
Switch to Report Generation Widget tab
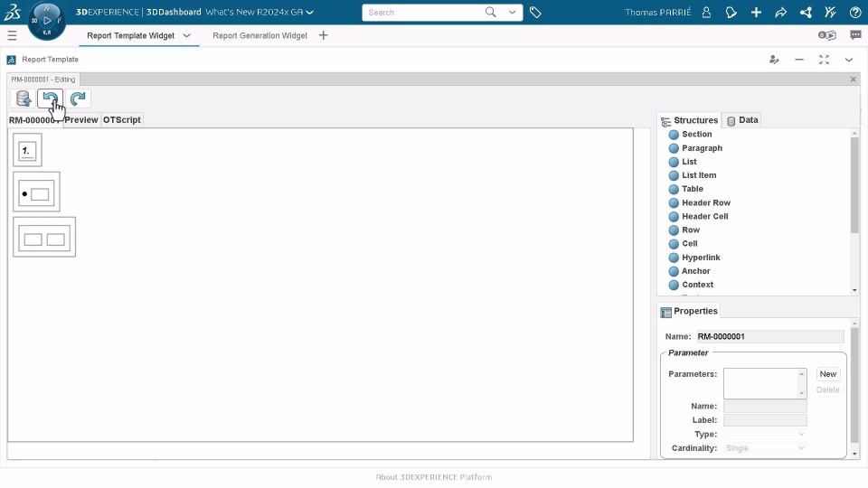click(259, 35)
